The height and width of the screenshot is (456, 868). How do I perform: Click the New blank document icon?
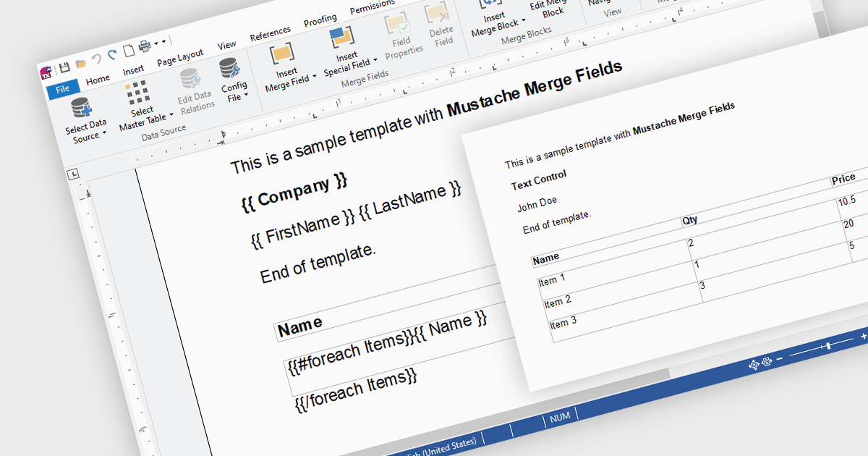[128, 51]
